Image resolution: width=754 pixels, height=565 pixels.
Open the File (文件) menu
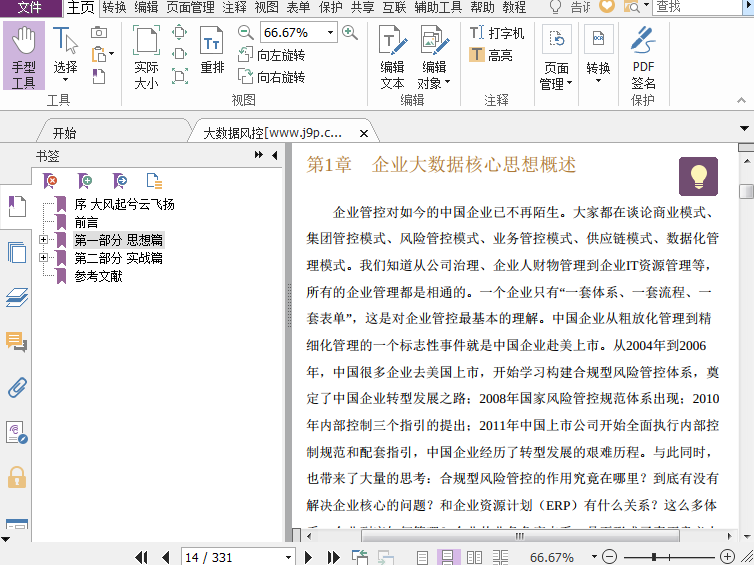30,7
